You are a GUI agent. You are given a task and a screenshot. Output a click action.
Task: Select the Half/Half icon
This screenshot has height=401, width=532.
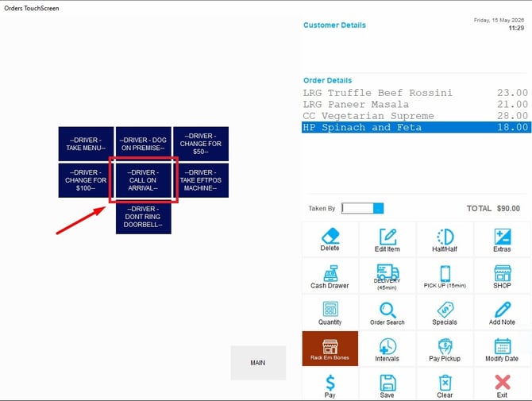(x=445, y=237)
